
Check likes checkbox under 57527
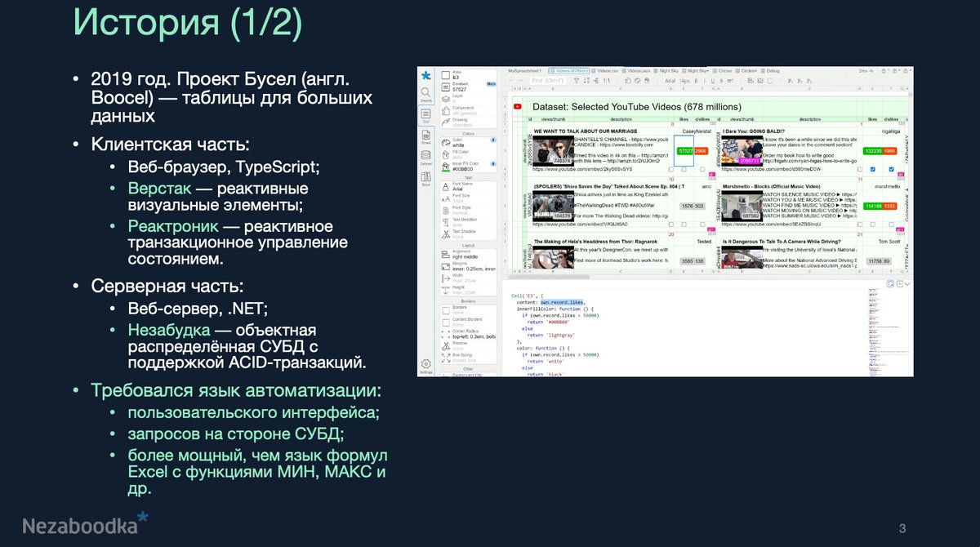(684, 169)
